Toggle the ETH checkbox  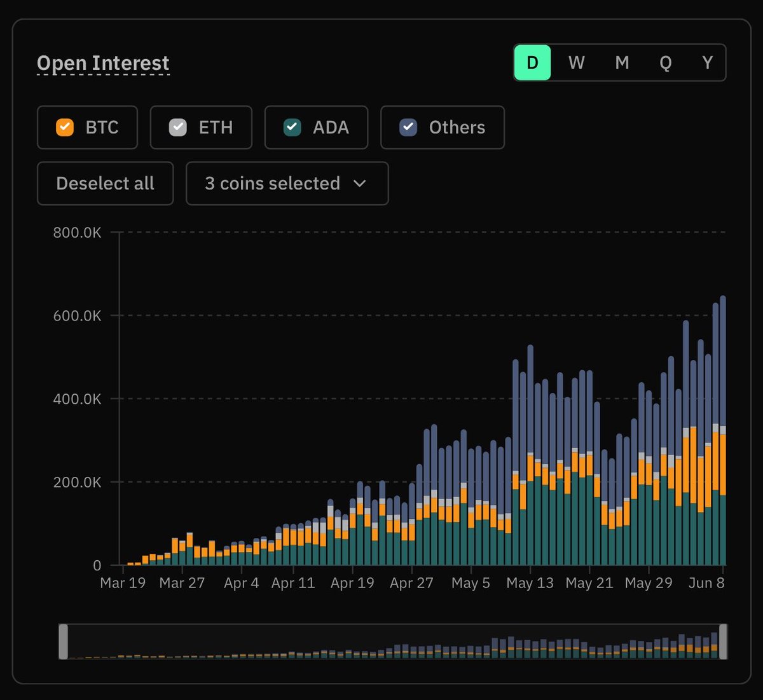[178, 127]
